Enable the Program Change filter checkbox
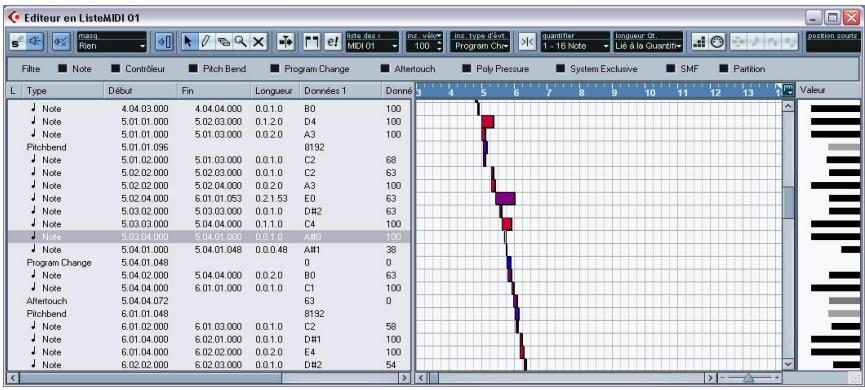 click(x=274, y=69)
